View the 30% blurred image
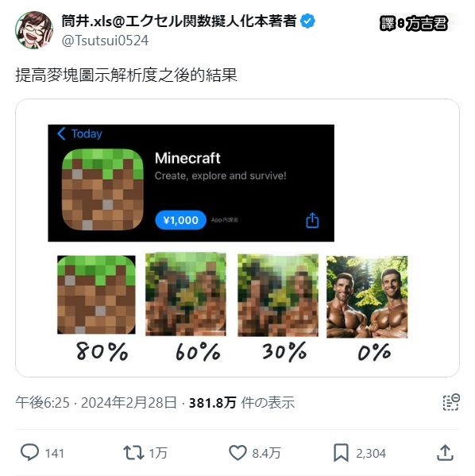 278,296
